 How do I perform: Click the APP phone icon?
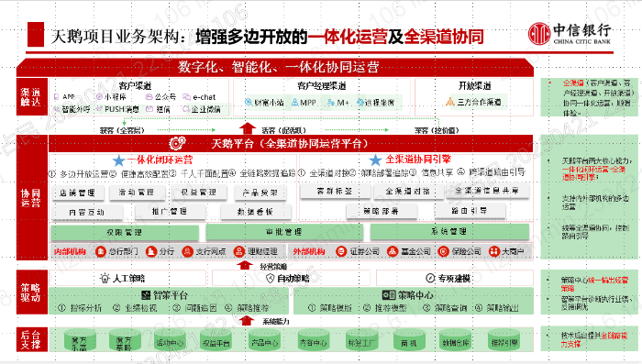pyautogui.click(x=57, y=97)
